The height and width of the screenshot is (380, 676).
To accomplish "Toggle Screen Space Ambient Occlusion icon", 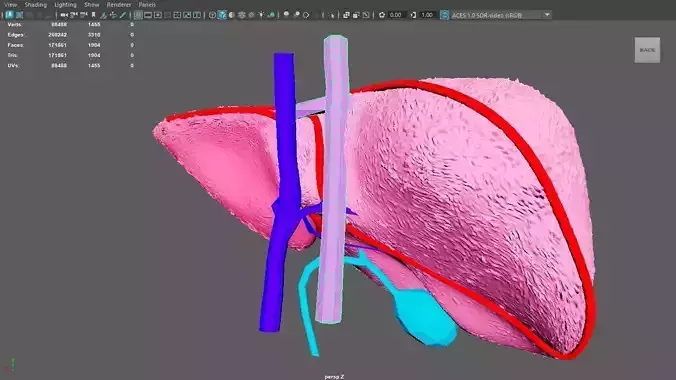I will pyautogui.click(x=286, y=15).
